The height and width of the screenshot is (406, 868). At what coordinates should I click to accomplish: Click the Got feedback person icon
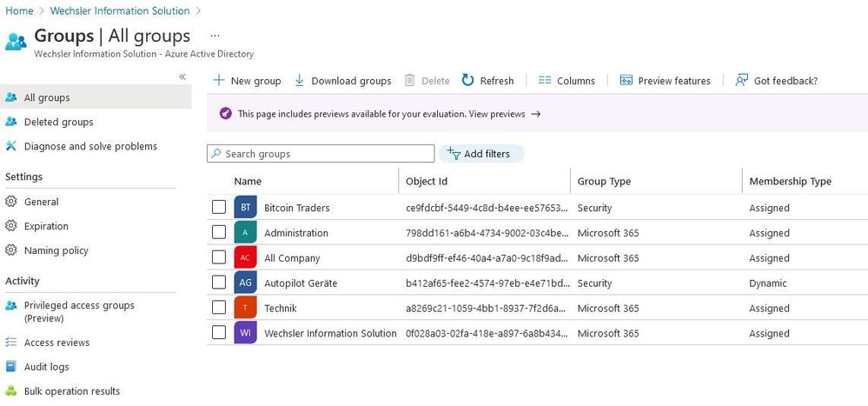pyautogui.click(x=742, y=80)
